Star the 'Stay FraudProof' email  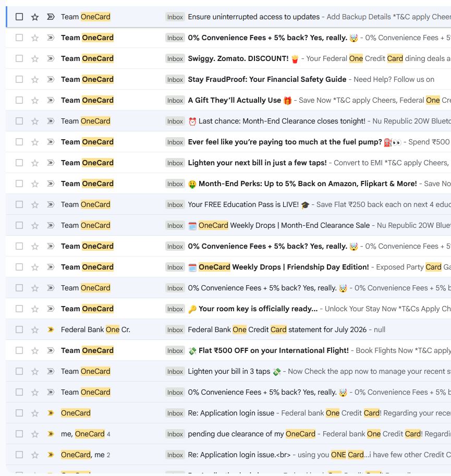click(x=35, y=80)
